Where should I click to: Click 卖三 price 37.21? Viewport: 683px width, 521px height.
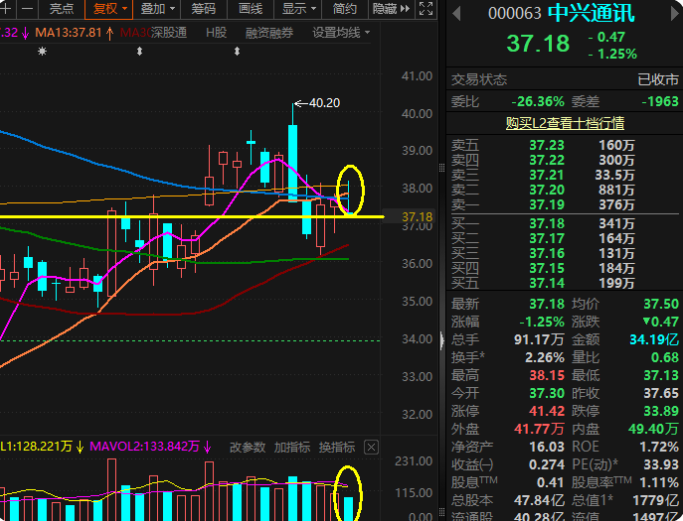coord(547,175)
